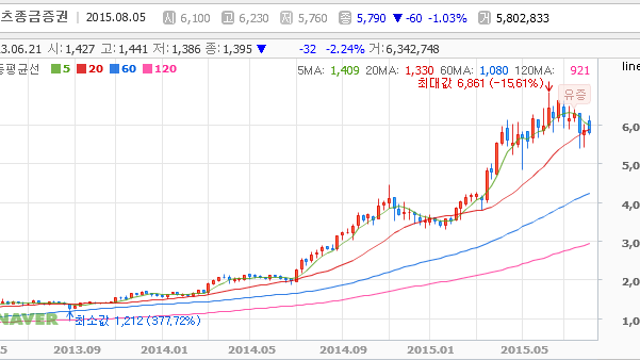Click the 2014.01 axis label
Image resolution: width=640 pixels, height=360 pixels.
(x=164, y=350)
